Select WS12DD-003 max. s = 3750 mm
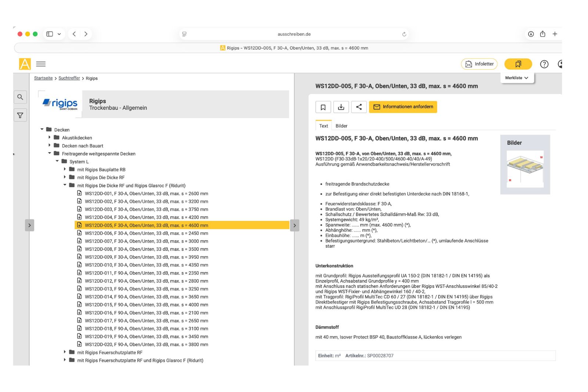Screen dimensions: 588x392 pyautogui.click(x=146, y=209)
